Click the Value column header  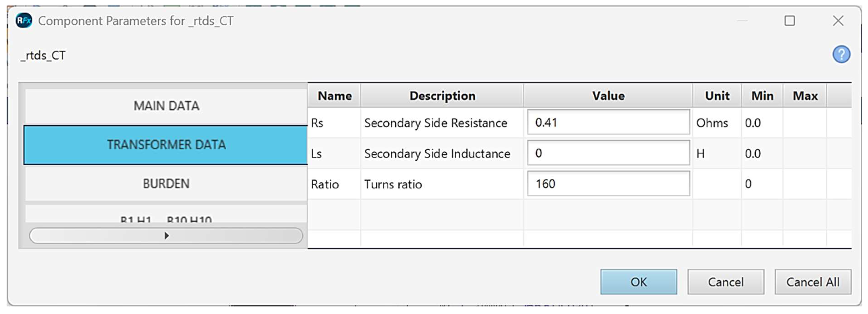pos(608,96)
